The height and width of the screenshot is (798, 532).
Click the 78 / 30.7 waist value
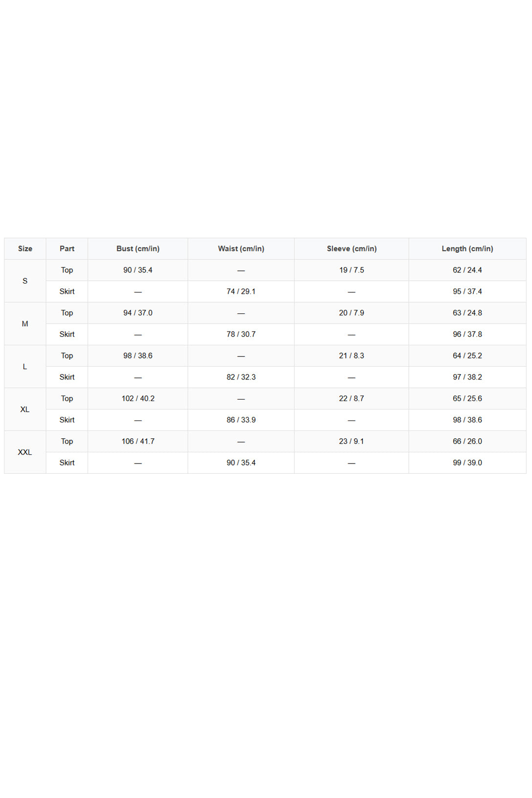tap(241, 334)
